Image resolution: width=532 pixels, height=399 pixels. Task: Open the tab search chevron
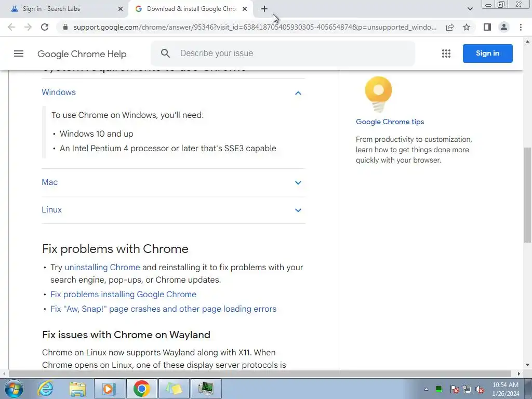pos(470,9)
